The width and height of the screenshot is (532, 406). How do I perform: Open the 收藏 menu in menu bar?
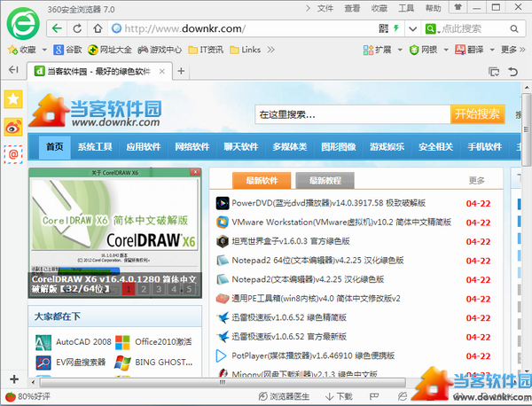[x=379, y=8]
